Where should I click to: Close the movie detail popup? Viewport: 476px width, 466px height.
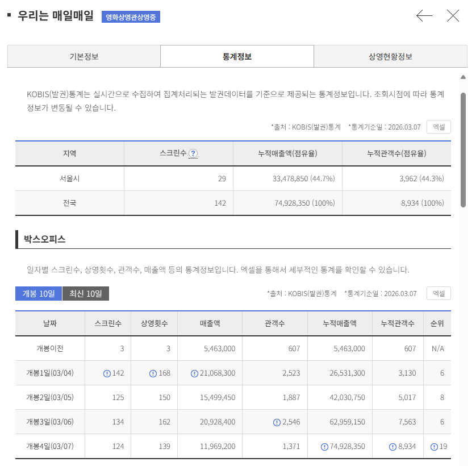pyautogui.click(x=453, y=16)
